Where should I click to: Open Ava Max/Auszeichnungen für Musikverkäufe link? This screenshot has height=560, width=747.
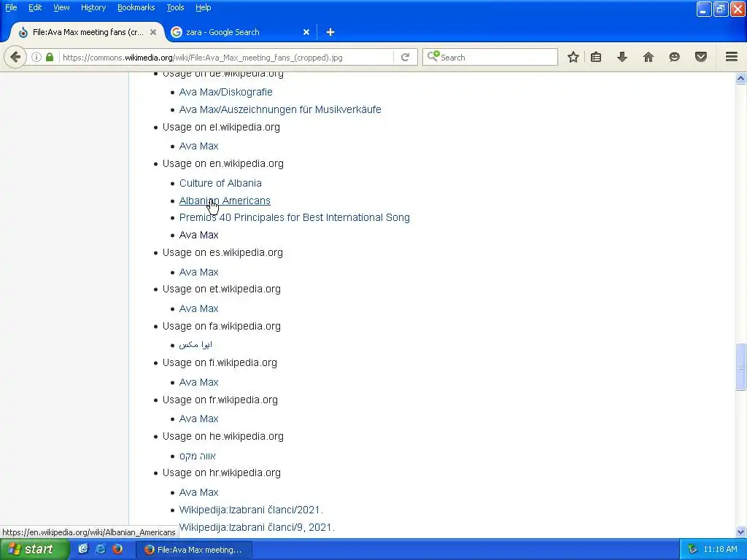point(280,109)
